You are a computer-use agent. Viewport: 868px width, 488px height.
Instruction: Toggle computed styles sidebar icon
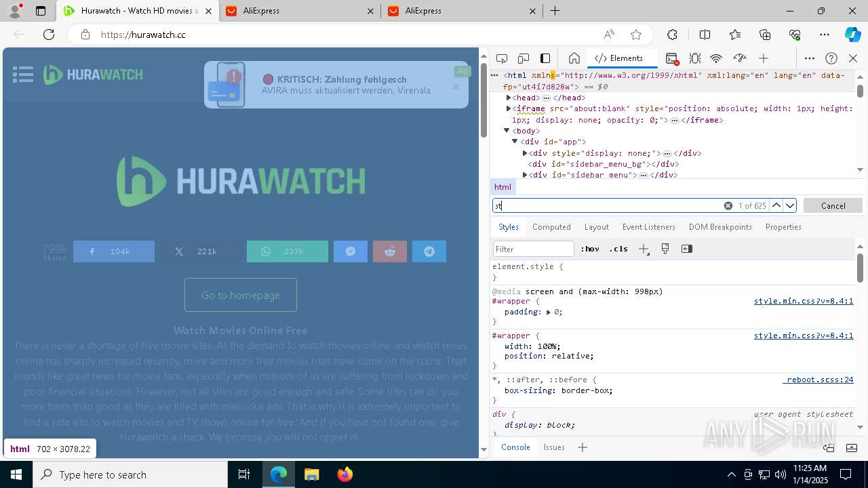click(x=687, y=249)
